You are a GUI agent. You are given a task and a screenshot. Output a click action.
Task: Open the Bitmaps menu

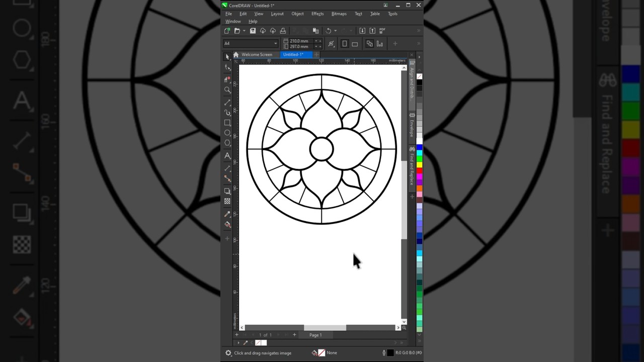tap(339, 14)
